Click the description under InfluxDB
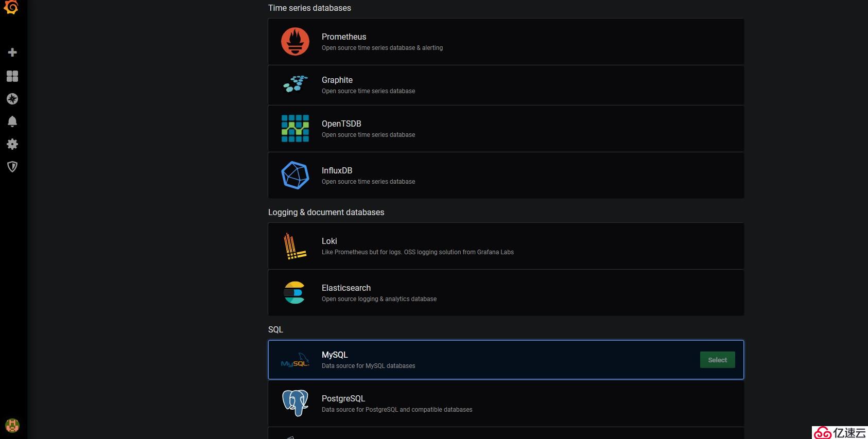Screen dimensions: 868x439 (x=368, y=182)
